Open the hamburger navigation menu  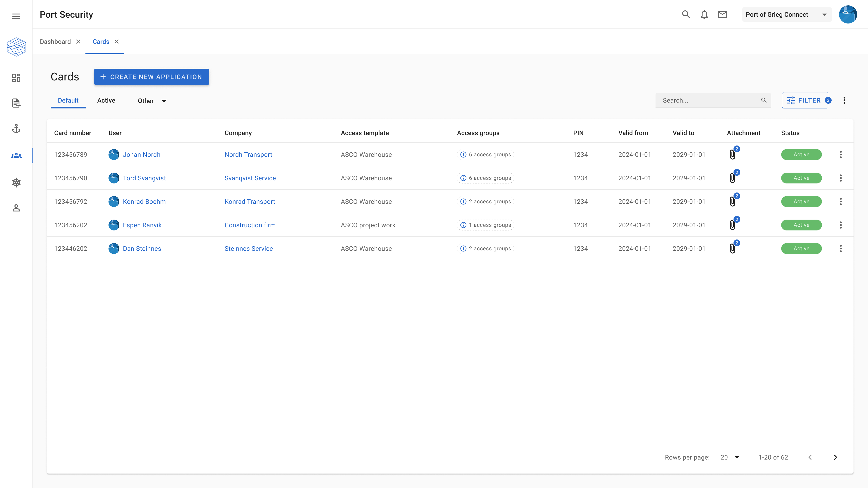[16, 16]
